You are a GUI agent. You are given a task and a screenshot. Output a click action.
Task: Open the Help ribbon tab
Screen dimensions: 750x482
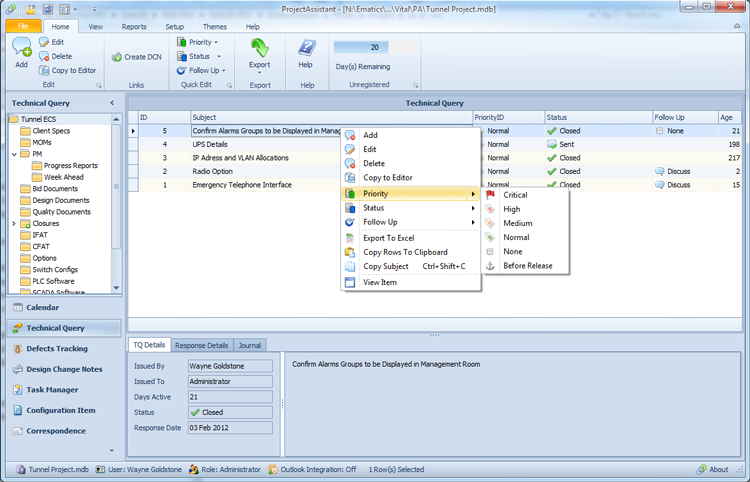click(252, 27)
